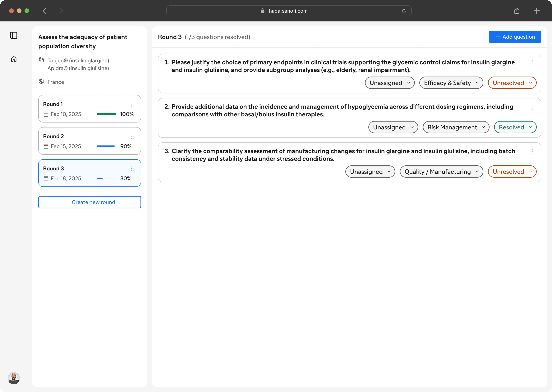Screen dimensions: 552x392
Task: Open the Efficacy & Safety category dropdown
Action: (451, 83)
